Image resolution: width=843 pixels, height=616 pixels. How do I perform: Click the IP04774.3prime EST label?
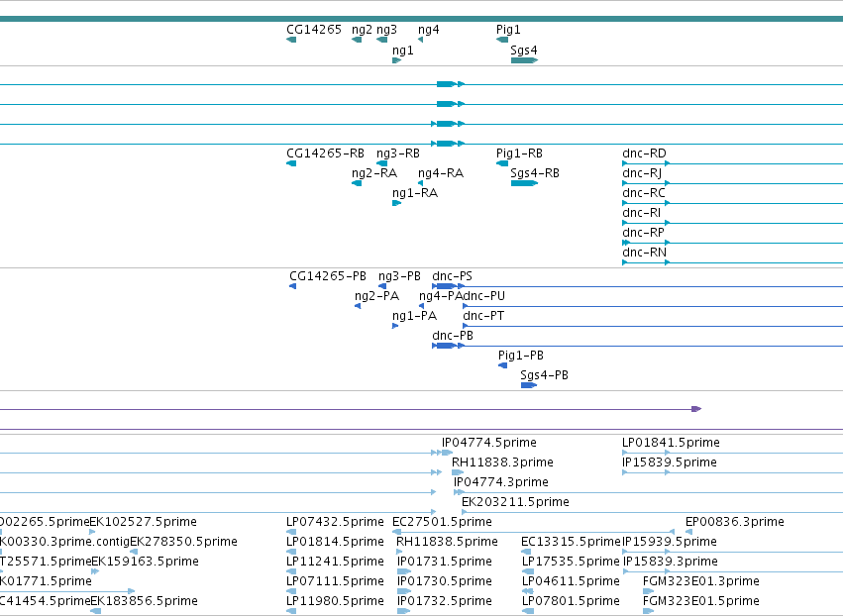(x=501, y=482)
